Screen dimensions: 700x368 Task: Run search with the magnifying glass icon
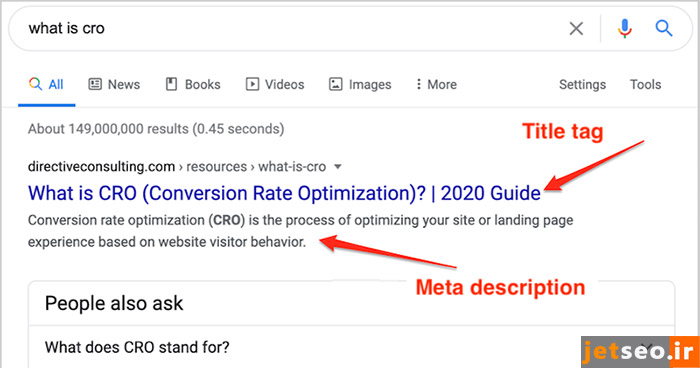click(x=664, y=28)
